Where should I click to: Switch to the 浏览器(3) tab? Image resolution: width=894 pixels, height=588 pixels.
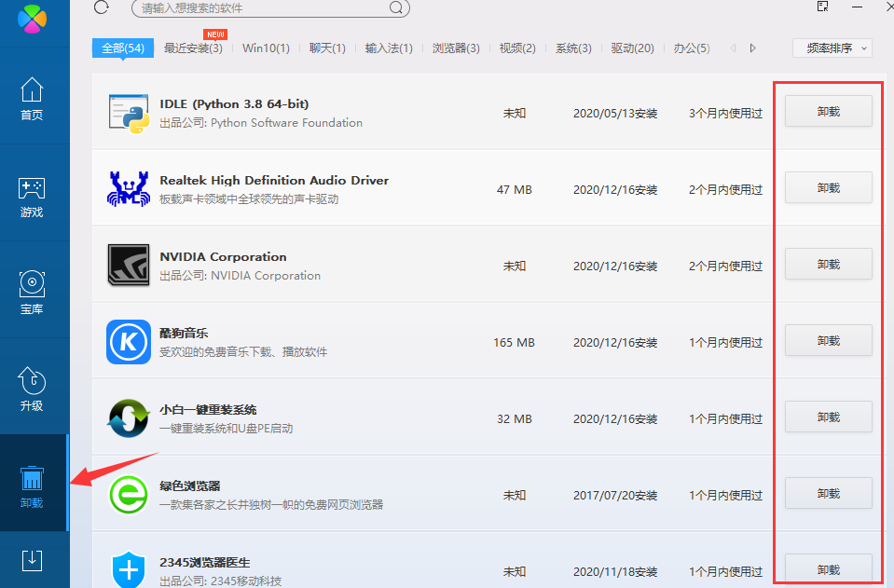[x=456, y=48]
